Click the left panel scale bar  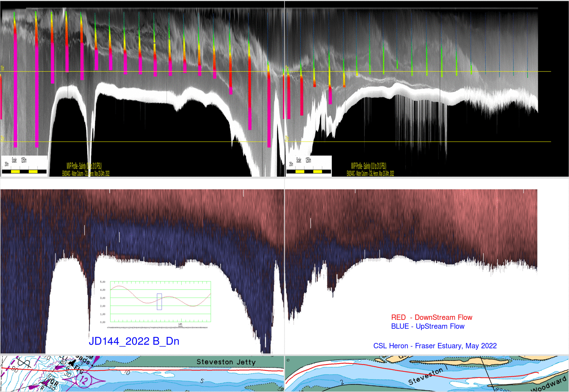[x=24, y=172]
